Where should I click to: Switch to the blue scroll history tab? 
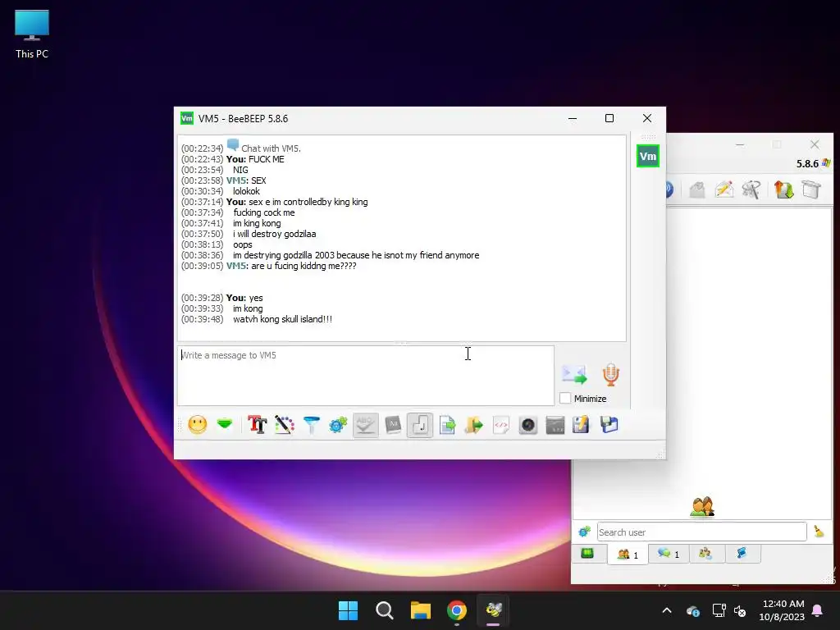(x=742, y=554)
